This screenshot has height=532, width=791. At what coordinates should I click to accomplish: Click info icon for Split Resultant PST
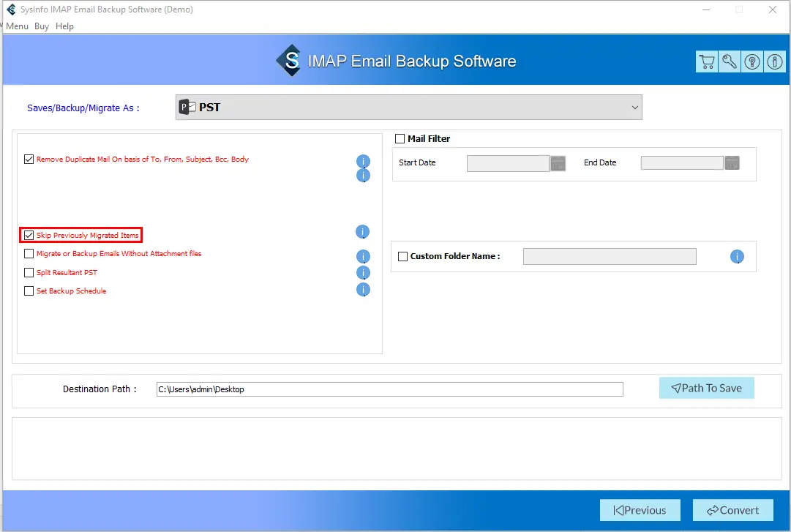coord(363,273)
